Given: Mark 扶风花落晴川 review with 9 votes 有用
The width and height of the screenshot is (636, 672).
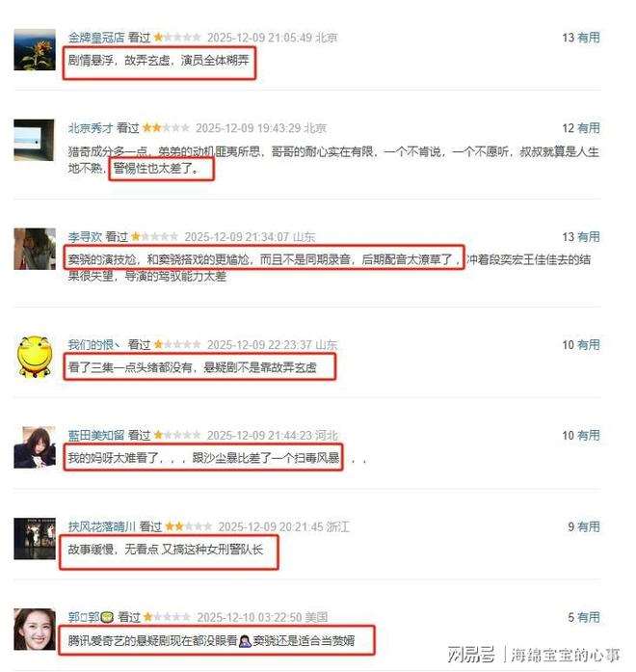Looking at the screenshot, I should [x=589, y=526].
